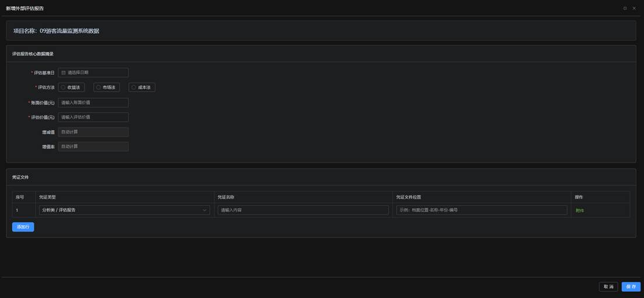The width and height of the screenshot is (644, 298).
Task: Click the 操作 column header in the table
Action: pos(579,197)
